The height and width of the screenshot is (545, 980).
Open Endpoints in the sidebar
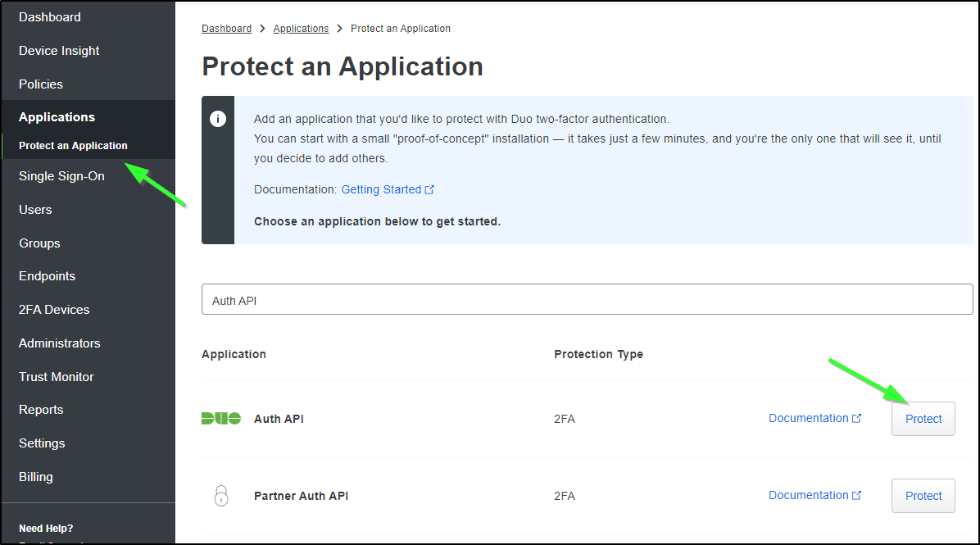pyautogui.click(x=47, y=276)
